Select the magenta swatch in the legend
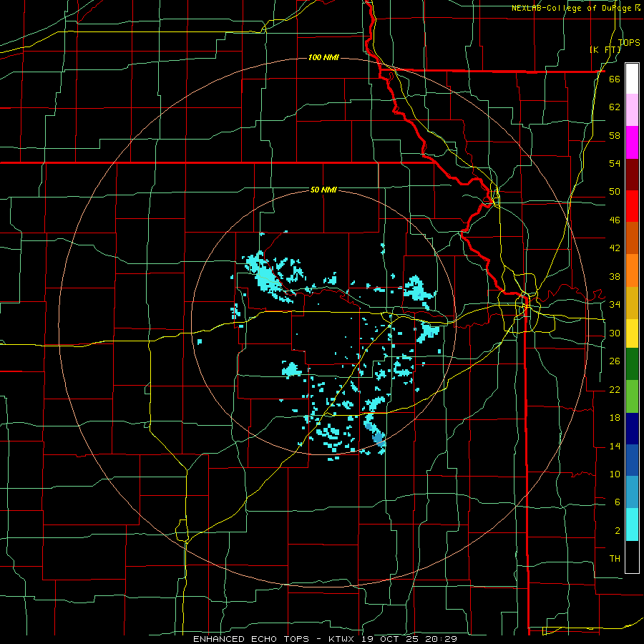The image size is (644, 644). [x=632, y=142]
